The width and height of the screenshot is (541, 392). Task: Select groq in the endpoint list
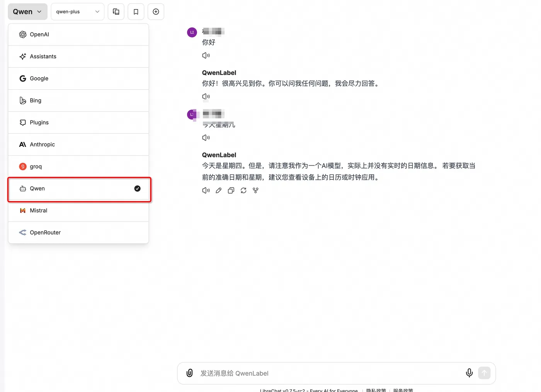78,167
